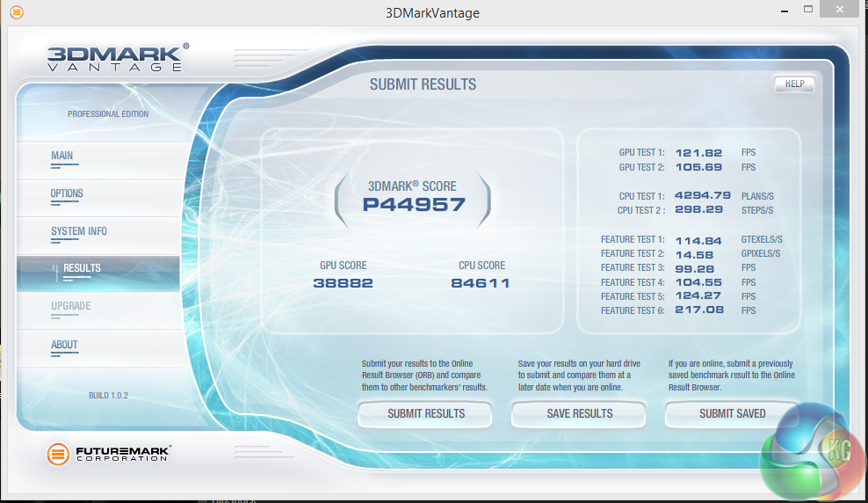Click the orange 3DMark icon in title bar
This screenshot has height=503, width=868.
[x=17, y=11]
